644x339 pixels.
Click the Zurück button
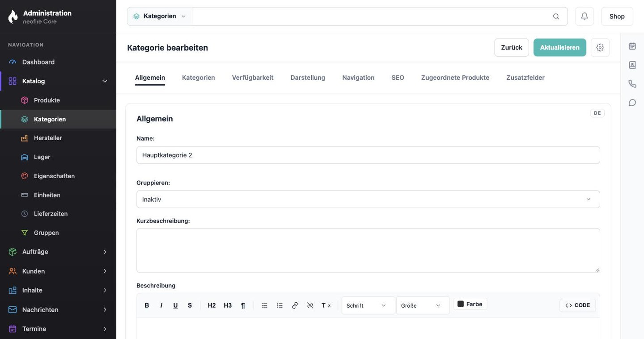pyautogui.click(x=512, y=47)
